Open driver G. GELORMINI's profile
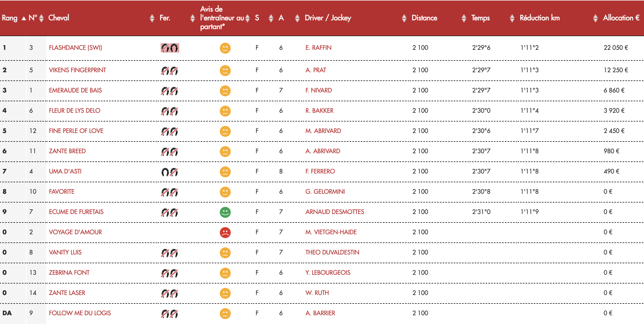The image size is (644, 324). pos(325,192)
